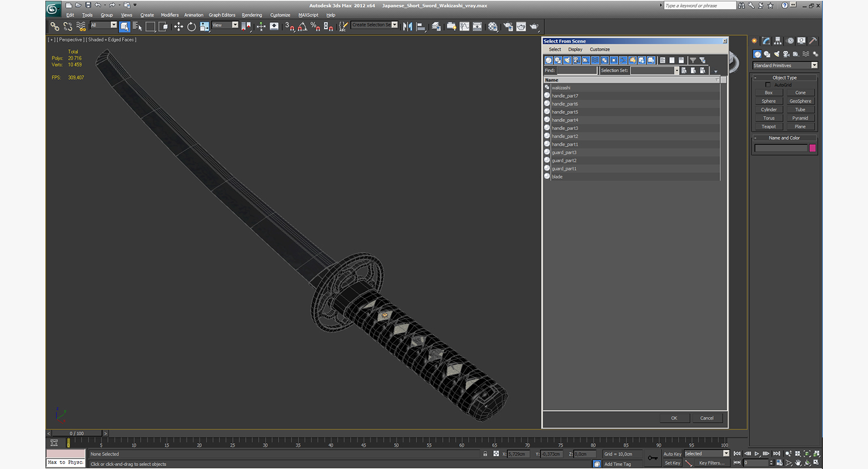Click the Pan View hand icon

(x=798, y=463)
